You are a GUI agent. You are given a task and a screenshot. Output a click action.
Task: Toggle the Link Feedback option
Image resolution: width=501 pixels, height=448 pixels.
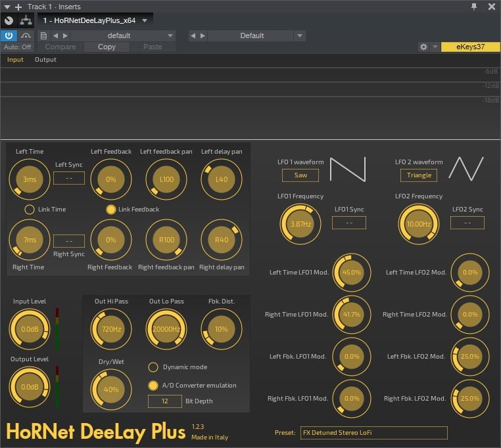click(111, 210)
